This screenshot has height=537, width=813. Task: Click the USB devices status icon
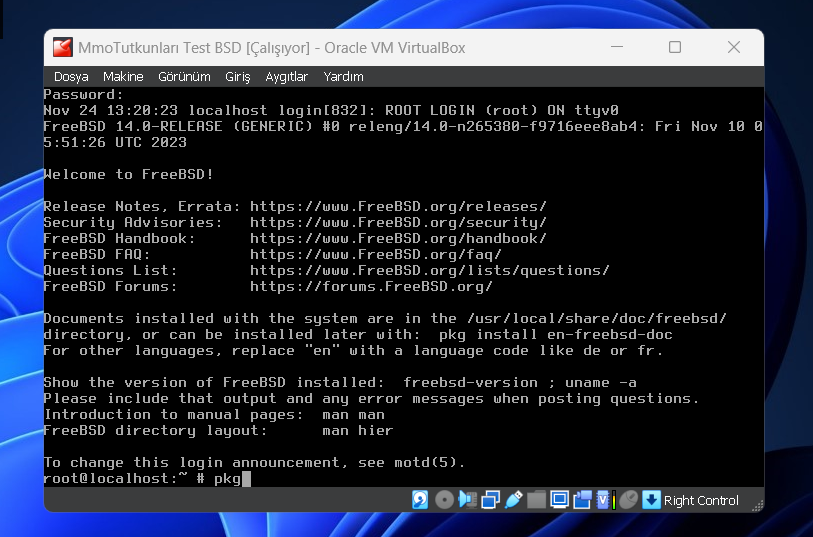coord(513,500)
